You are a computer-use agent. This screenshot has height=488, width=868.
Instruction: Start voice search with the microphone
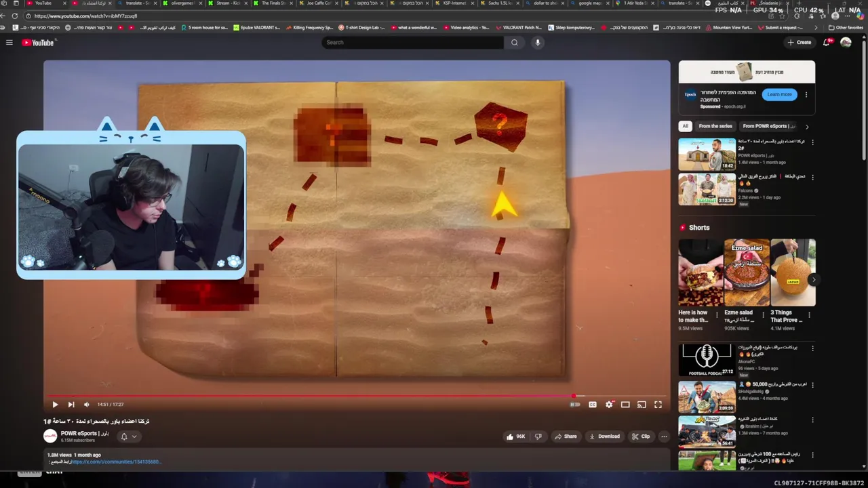(538, 43)
